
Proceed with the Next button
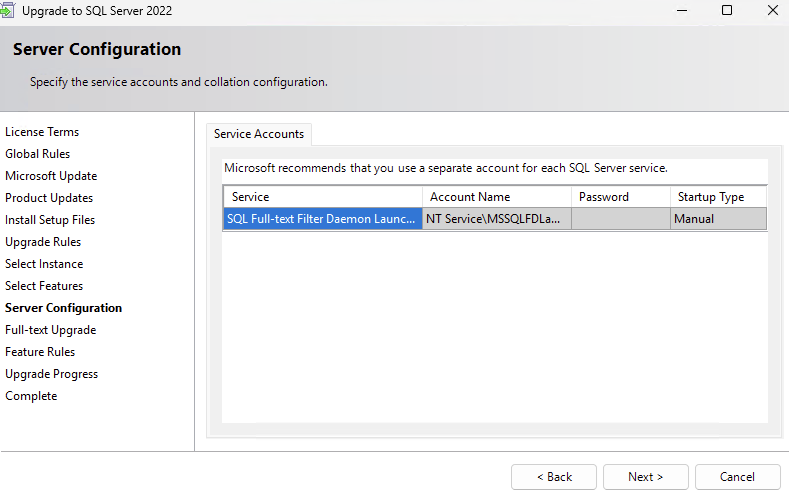(x=646, y=477)
